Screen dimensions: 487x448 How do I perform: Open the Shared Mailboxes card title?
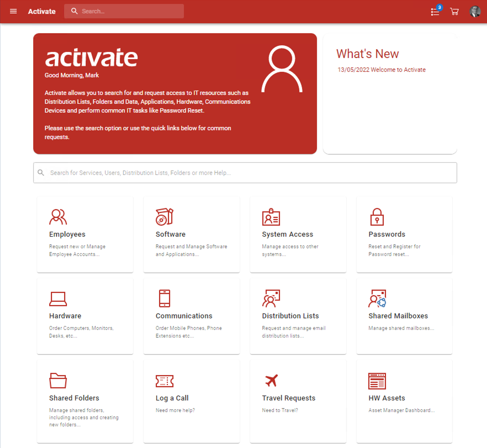click(398, 316)
